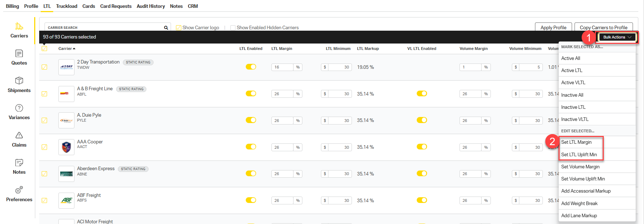644x224 pixels.
Task: Disable LTL Enabled toggle for 2 Day Transportation
Action: [251, 67]
